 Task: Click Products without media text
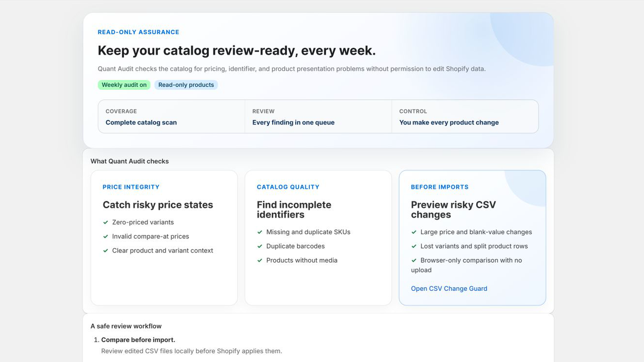pyautogui.click(x=302, y=260)
